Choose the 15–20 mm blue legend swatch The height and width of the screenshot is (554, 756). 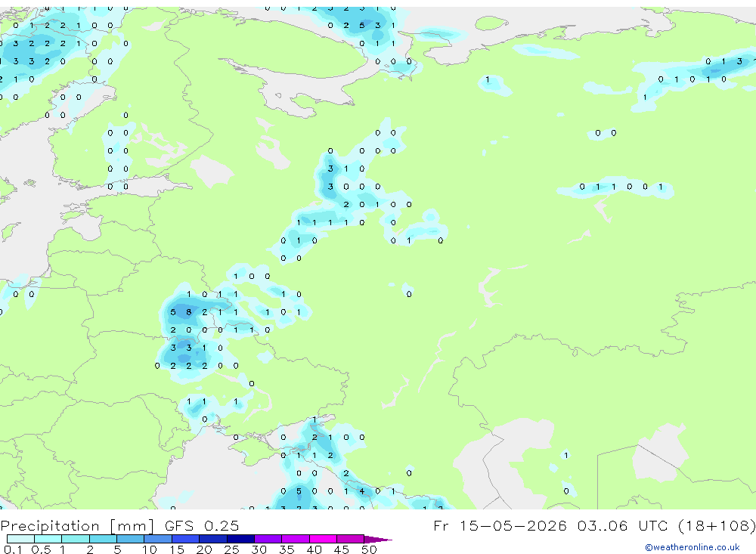tap(185, 539)
